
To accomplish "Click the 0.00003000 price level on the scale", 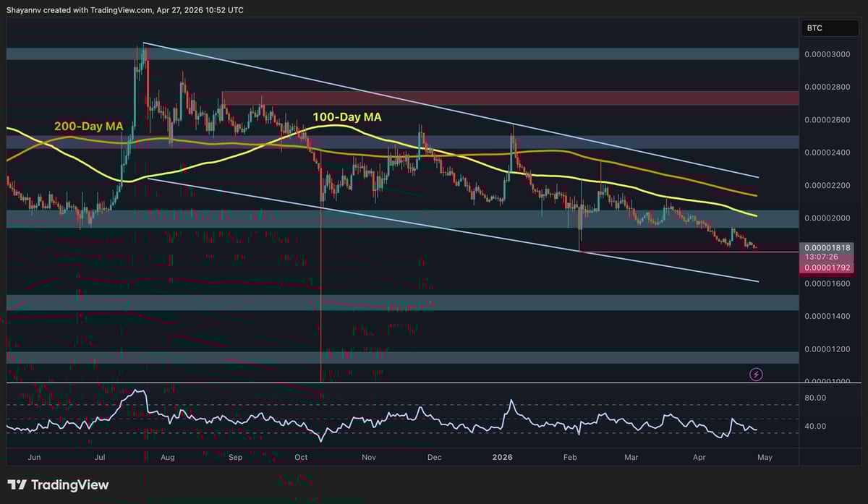I will point(829,53).
